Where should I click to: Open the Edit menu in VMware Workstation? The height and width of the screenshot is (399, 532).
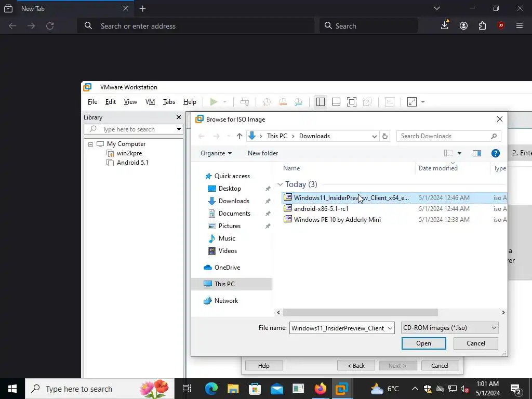pos(110,102)
